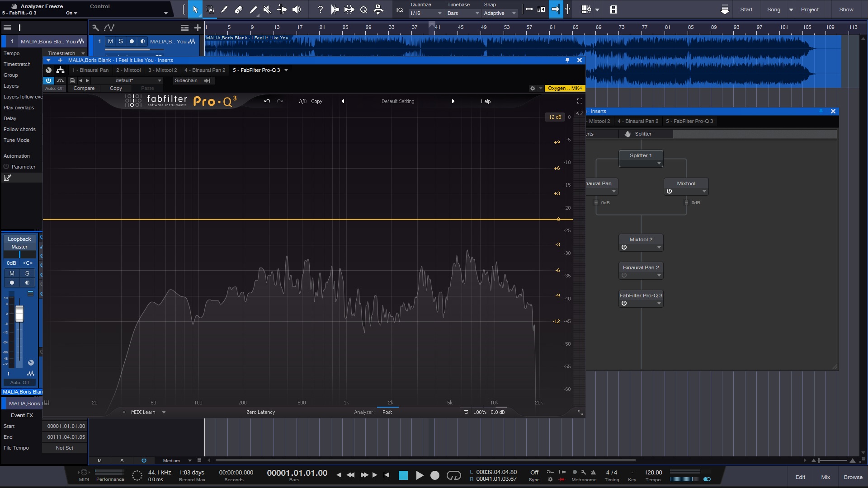
Task: Switch to the 3 - Mixtool 2 insert tab
Action: [x=162, y=70]
